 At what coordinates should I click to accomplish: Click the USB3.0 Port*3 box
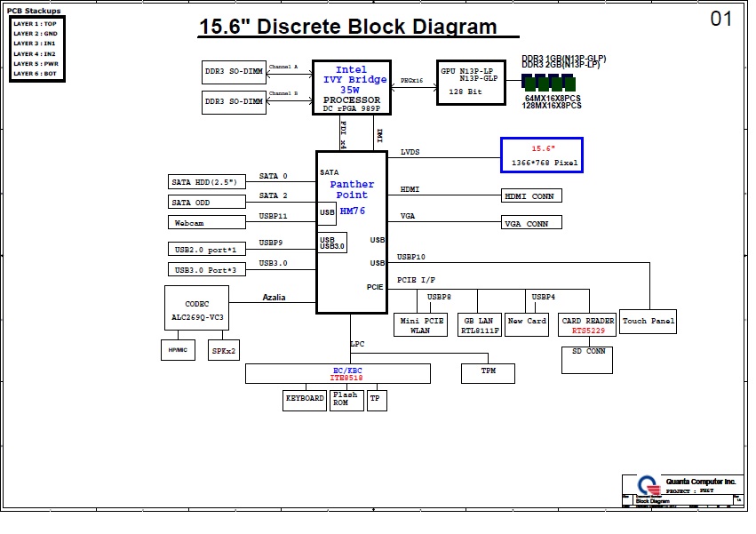(x=206, y=269)
